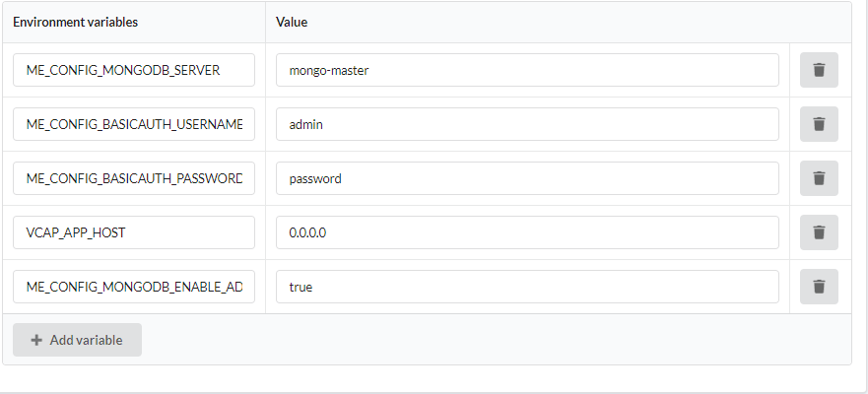The image size is (868, 394).
Task: Click empty footer area beside Add variable
Action: (x=496, y=340)
